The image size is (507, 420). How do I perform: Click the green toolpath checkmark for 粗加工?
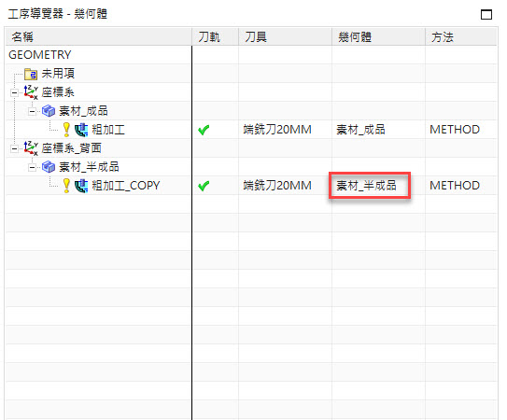pos(204,130)
